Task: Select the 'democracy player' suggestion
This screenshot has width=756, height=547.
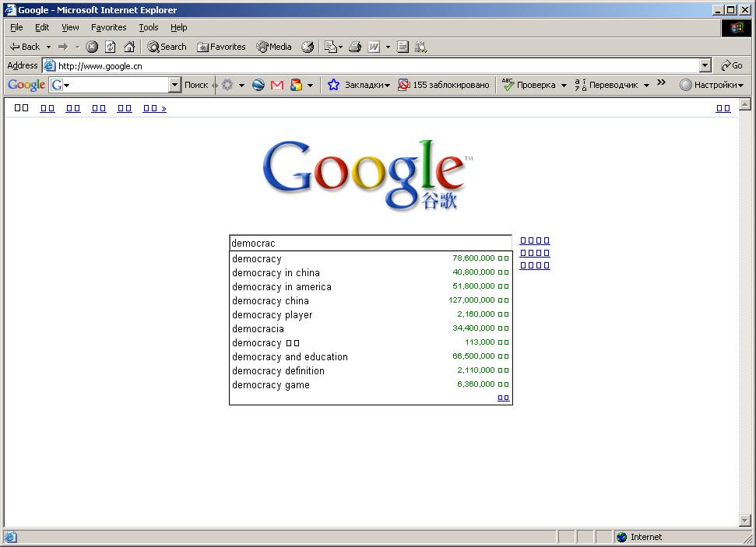Action: point(371,314)
